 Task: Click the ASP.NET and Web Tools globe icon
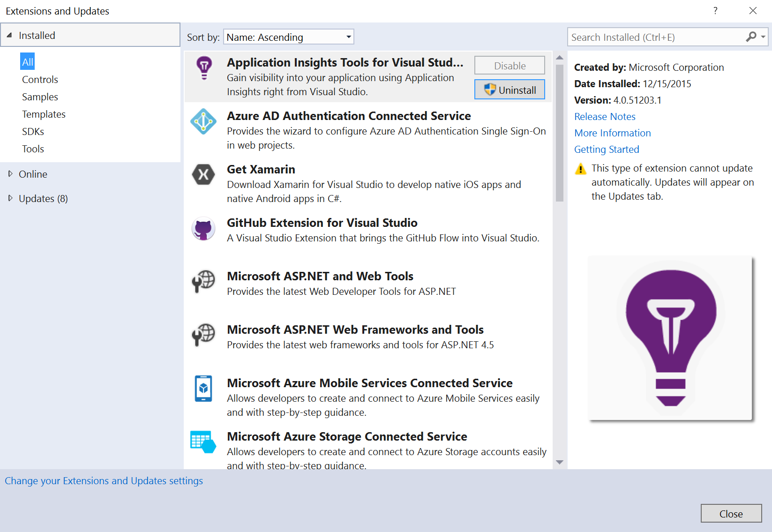(203, 281)
